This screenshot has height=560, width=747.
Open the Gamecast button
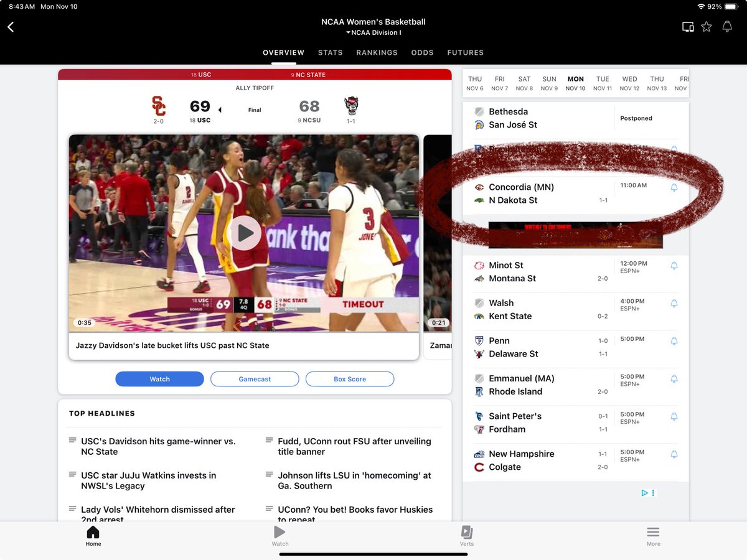255,379
